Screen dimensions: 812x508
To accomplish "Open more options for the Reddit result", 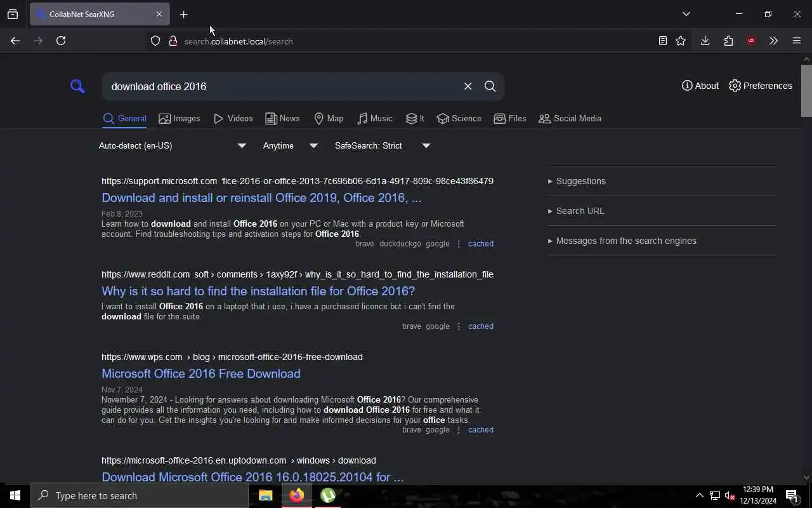I will coord(459,326).
